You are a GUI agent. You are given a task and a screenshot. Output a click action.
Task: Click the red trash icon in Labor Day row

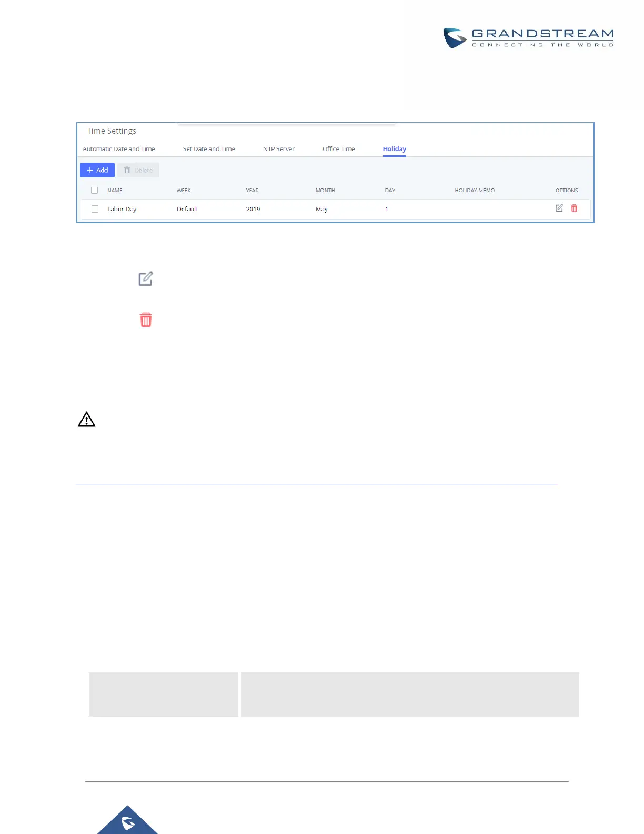point(574,208)
